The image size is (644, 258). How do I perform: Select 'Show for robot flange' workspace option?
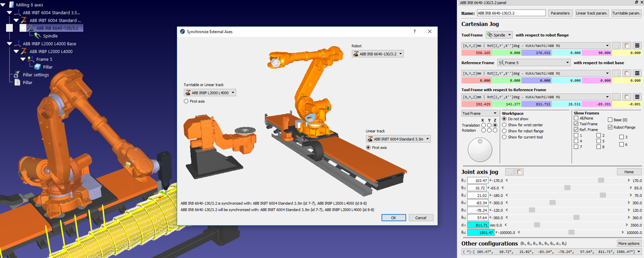click(x=504, y=131)
